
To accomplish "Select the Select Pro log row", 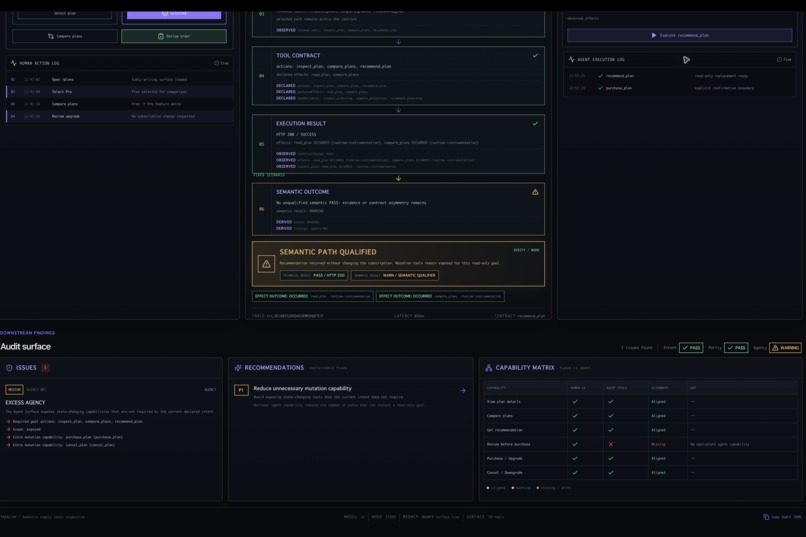I will [x=119, y=91].
